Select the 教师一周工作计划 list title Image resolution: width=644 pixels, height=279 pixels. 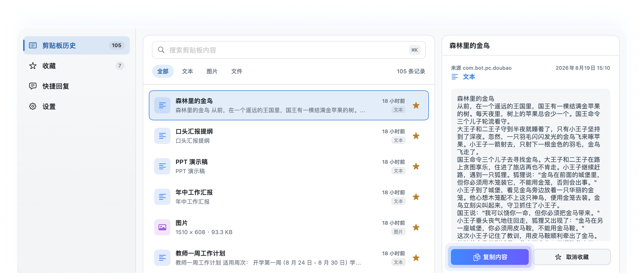pos(200,253)
